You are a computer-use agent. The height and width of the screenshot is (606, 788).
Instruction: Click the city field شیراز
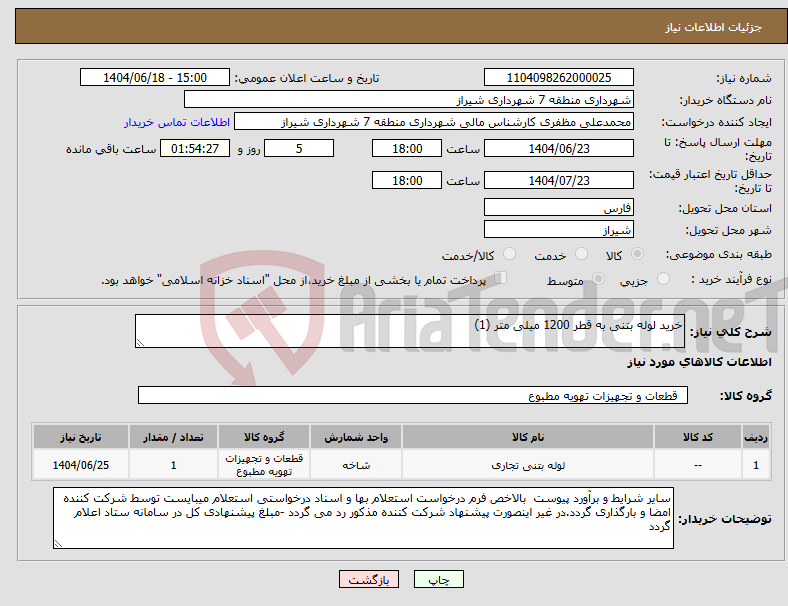[559, 229]
